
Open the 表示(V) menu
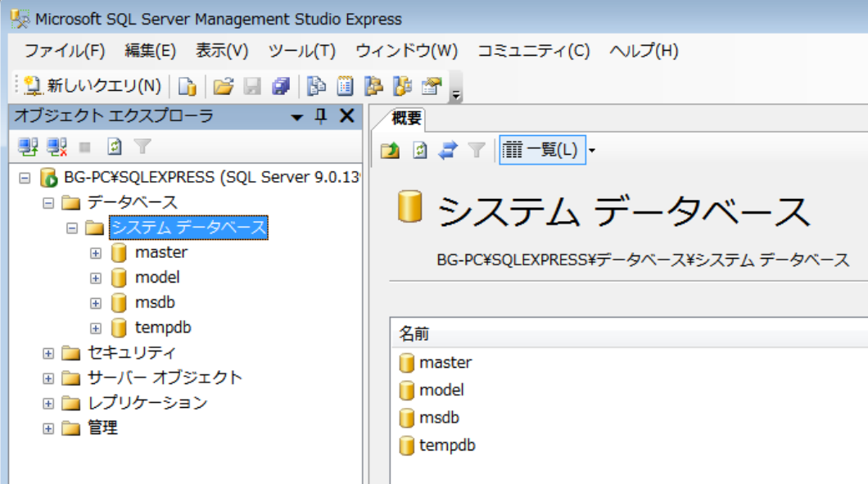coord(222,51)
